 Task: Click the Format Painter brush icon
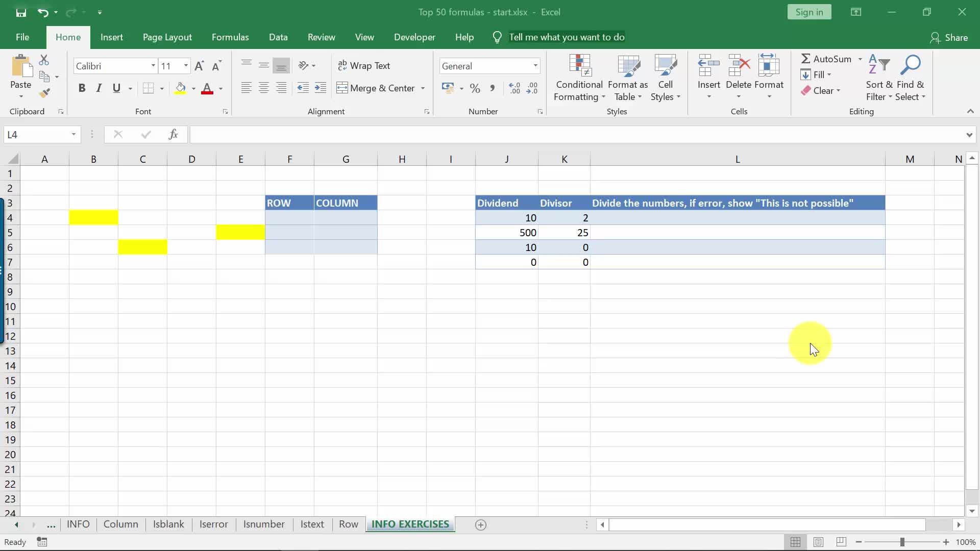coord(44,93)
